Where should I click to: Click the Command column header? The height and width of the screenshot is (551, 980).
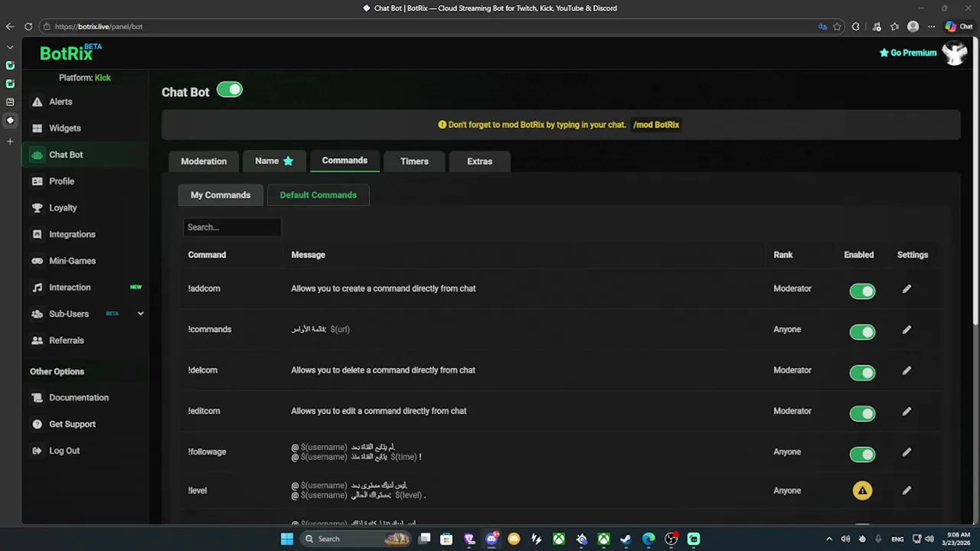coord(207,255)
